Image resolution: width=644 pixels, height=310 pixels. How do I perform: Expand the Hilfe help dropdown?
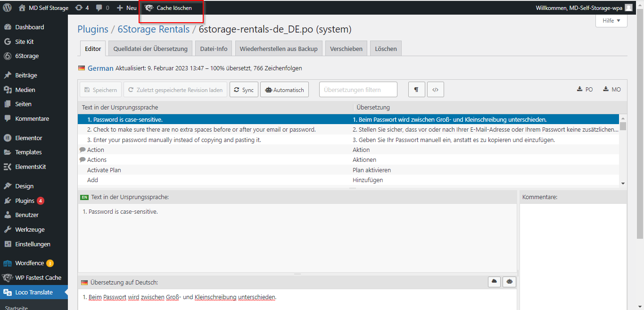tap(611, 21)
